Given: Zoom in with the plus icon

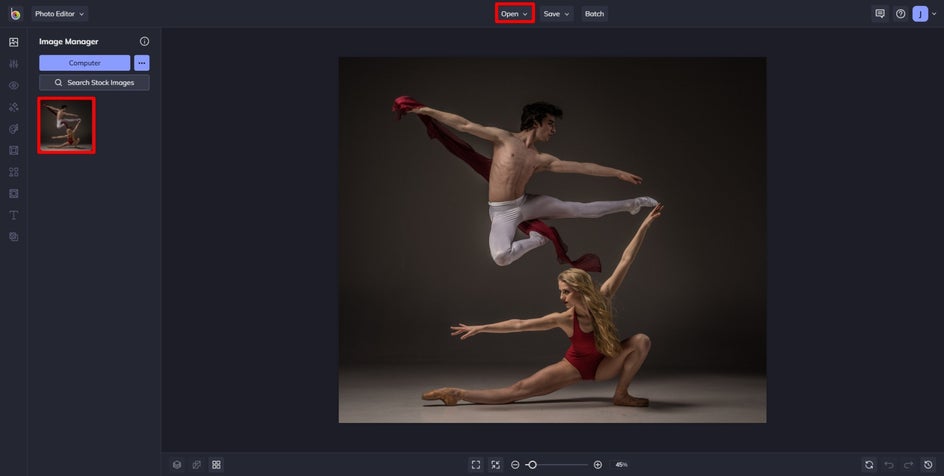Looking at the screenshot, I should (x=598, y=465).
